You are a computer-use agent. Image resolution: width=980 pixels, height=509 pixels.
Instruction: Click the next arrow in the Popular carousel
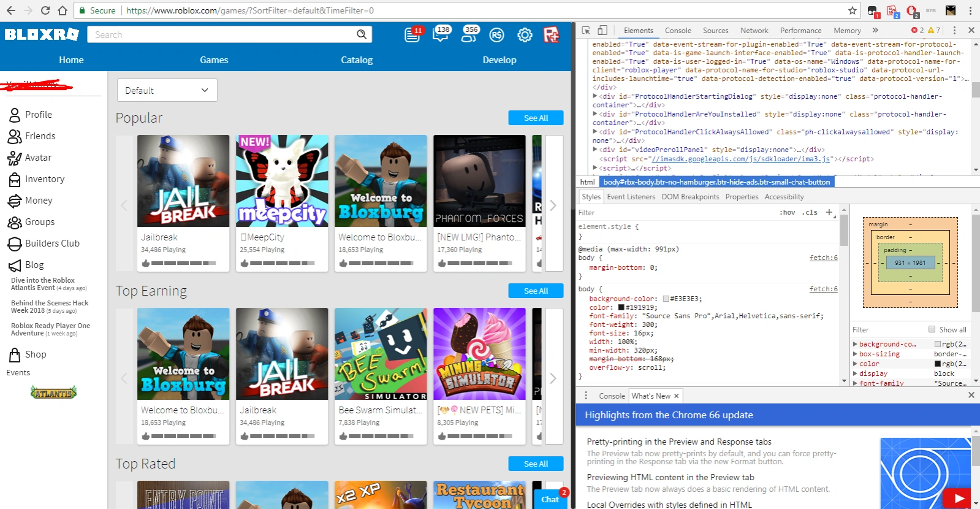click(553, 205)
